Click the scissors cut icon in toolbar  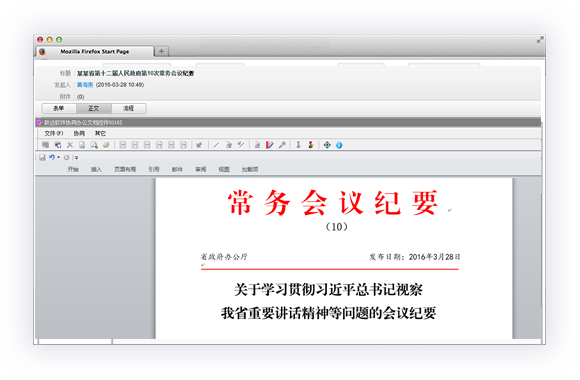click(x=70, y=145)
